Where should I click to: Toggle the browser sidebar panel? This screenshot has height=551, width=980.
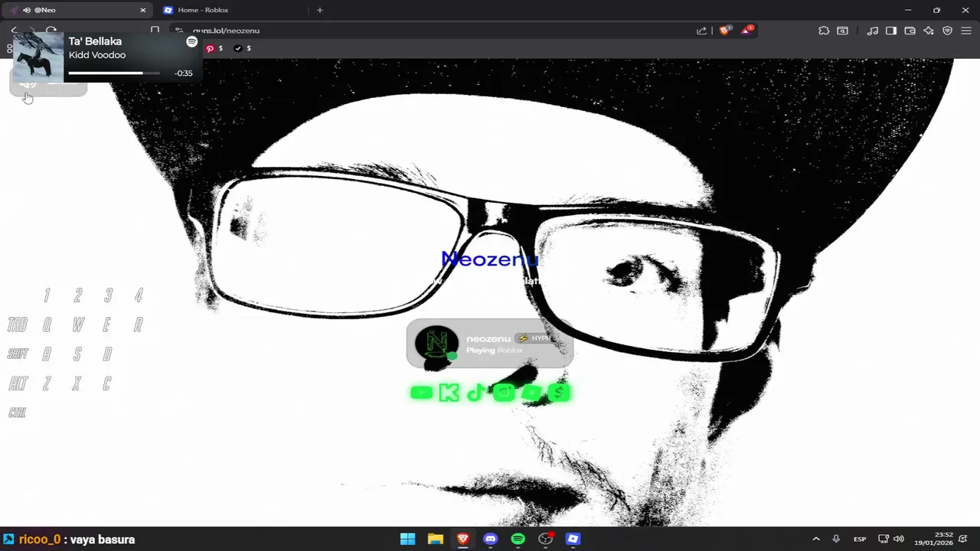point(891,31)
